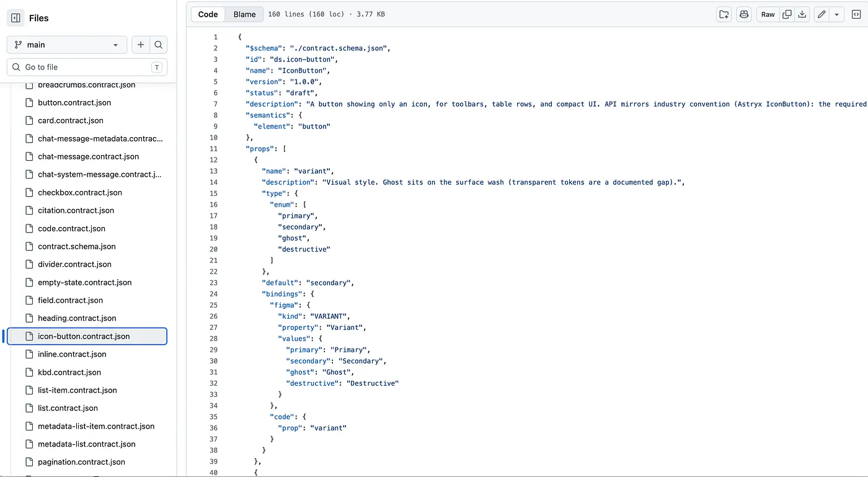Switch to the Blame tab
This screenshot has height=477, width=868.
[x=244, y=14]
